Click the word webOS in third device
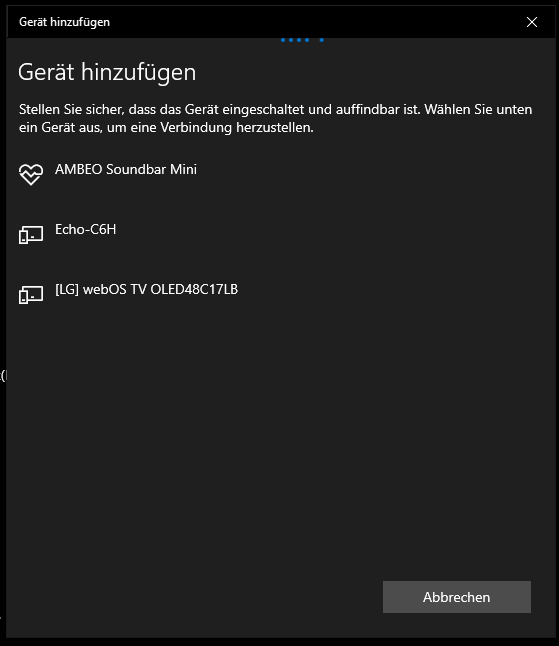This screenshot has width=559, height=646. (105, 289)
